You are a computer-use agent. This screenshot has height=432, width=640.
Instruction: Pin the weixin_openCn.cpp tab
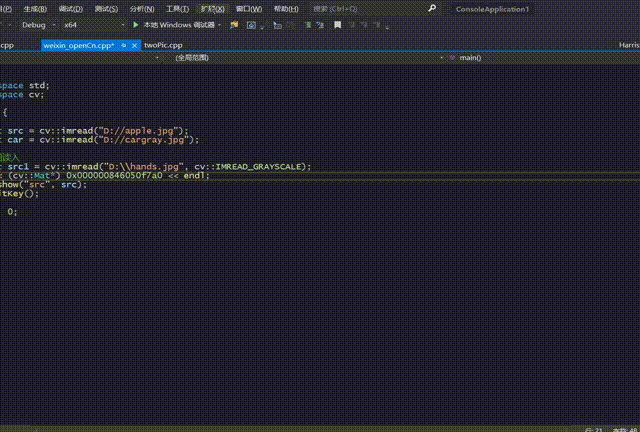coord(126,45)
